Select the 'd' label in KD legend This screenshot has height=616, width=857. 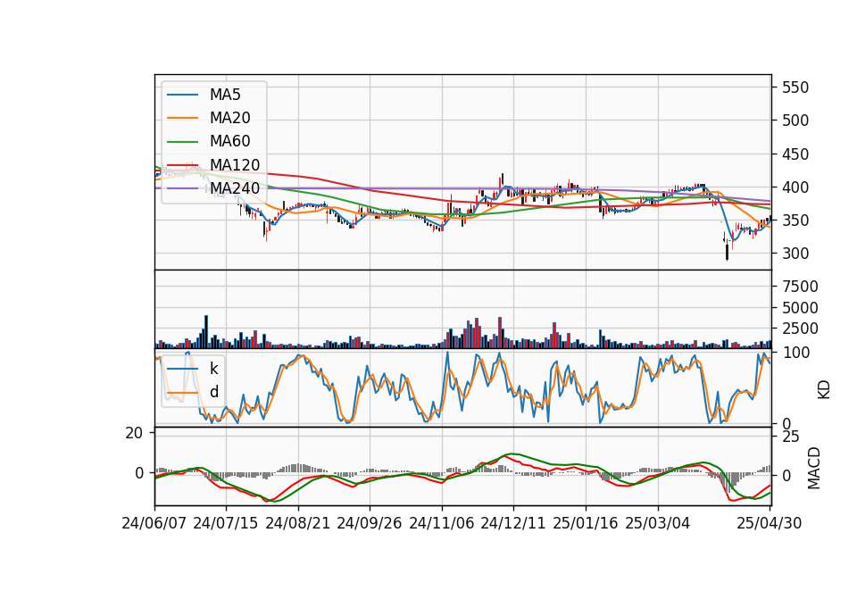[214, 392]
